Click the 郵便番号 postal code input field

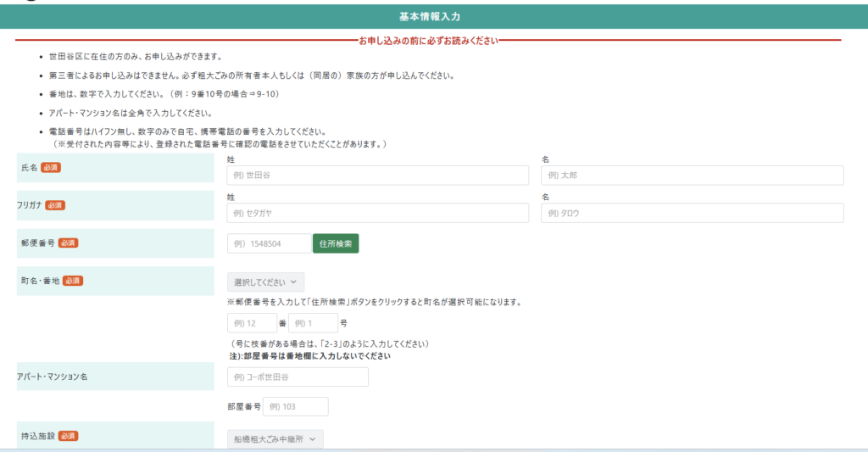[269, 243]
